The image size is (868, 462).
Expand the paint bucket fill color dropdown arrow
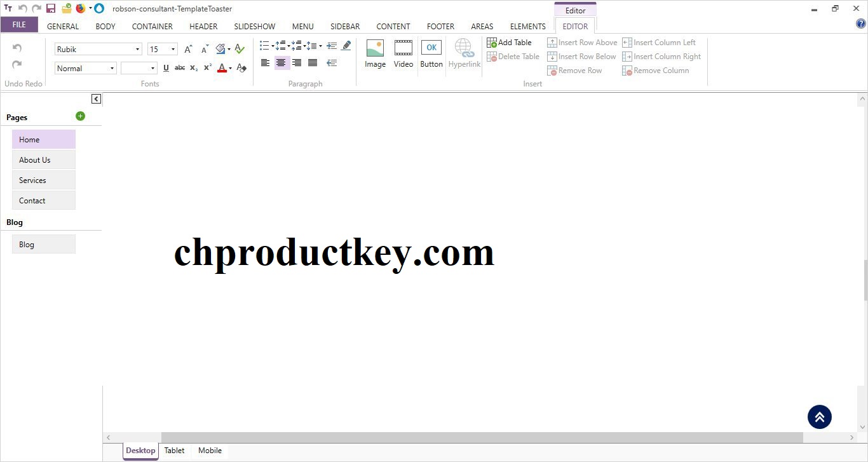point(229,50)
